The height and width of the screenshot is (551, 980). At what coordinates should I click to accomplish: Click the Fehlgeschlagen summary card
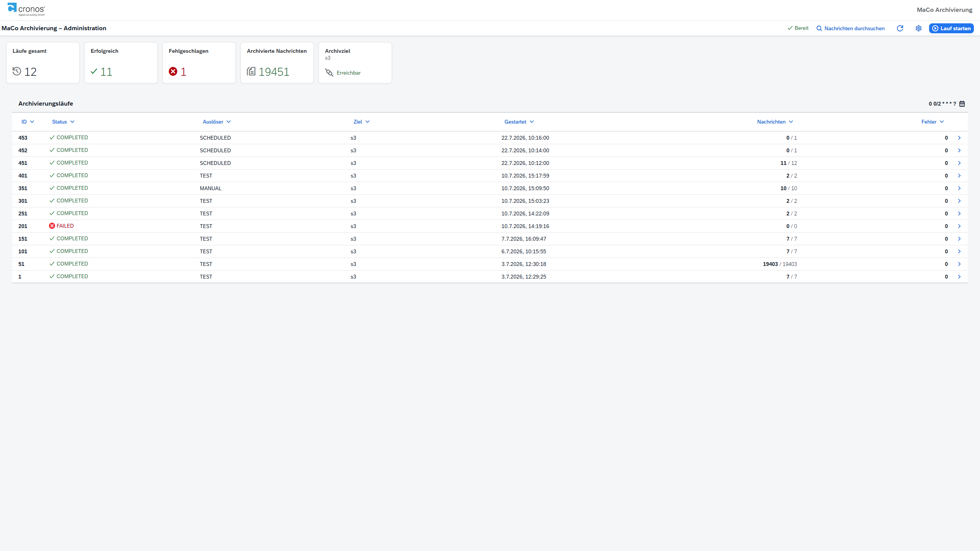pyautogui.click(x=199, y=63)
